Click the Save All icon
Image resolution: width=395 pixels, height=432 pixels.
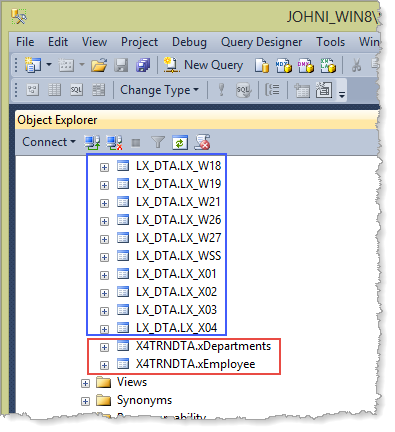point(143,65)
